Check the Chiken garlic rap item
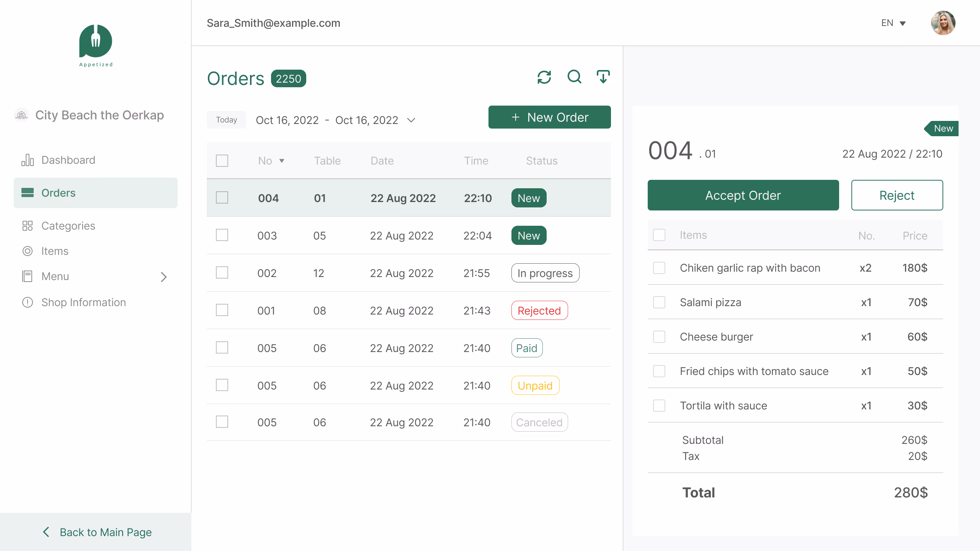Screen dimensions: 980x551 (x=659, y=268)
